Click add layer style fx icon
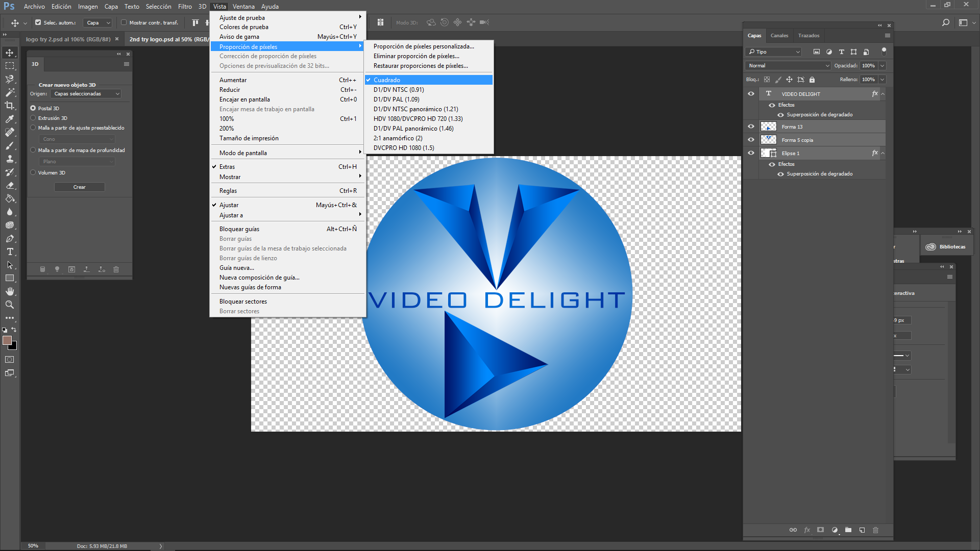 pos(807,530)
